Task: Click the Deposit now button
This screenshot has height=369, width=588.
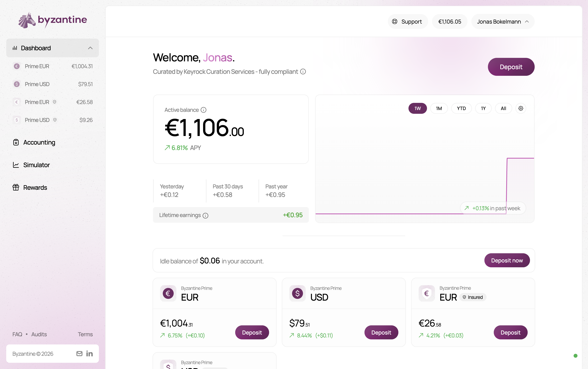Action: pos(507,260)
